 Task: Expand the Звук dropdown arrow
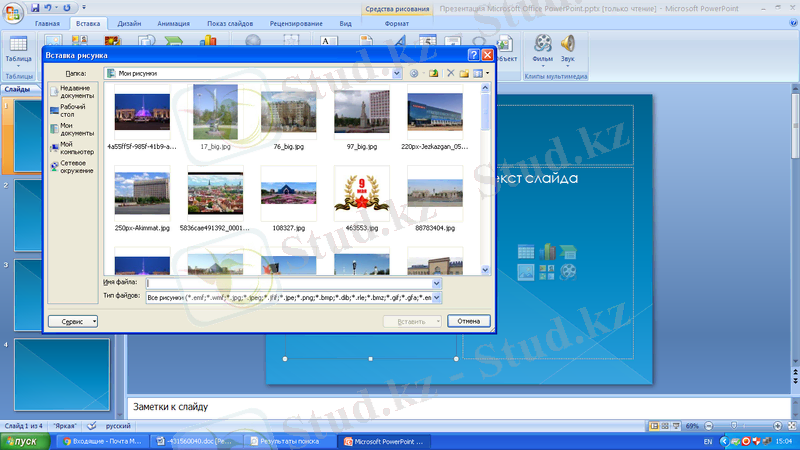[x=567, y=66]
